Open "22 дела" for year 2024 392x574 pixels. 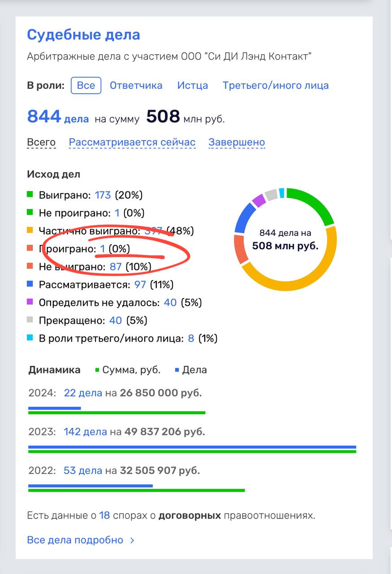tap(83, 393)
